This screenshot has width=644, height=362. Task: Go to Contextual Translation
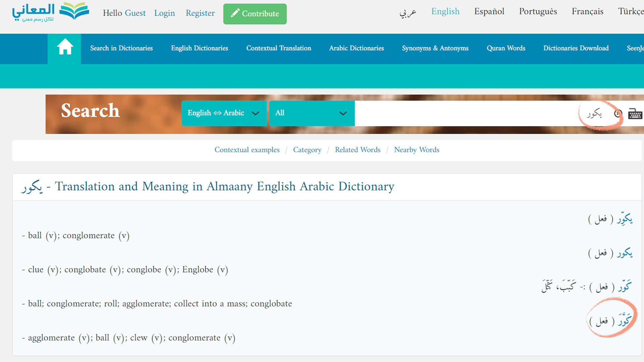(278, 48)
